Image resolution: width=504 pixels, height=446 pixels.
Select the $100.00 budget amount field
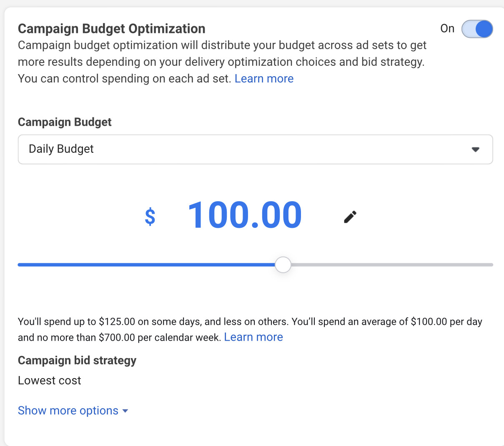245,214
